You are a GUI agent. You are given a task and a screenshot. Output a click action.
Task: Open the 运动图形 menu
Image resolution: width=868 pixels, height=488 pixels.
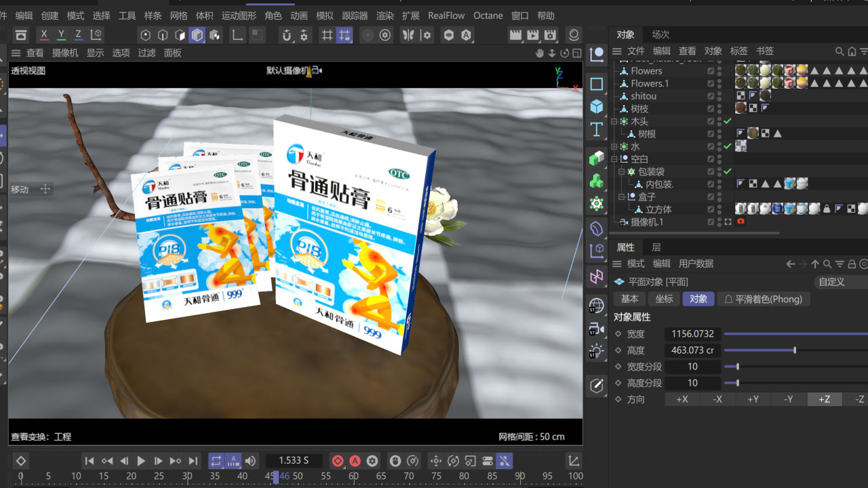coord(239,16)
